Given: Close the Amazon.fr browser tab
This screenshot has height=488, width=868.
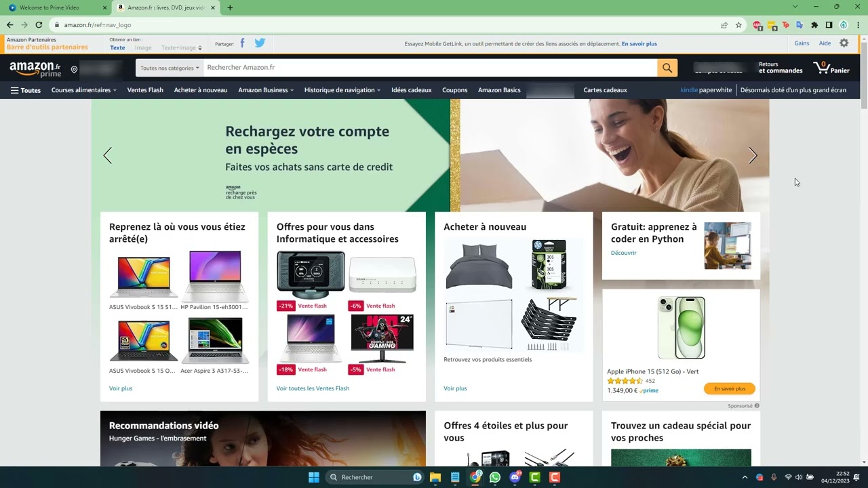Looking at the screenshot, I should 213,7.
